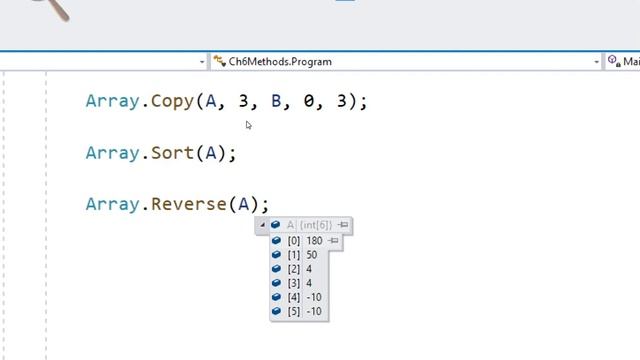Collapse the A int[6] datatip expander
640x360 pixels.
click(262, 225)
